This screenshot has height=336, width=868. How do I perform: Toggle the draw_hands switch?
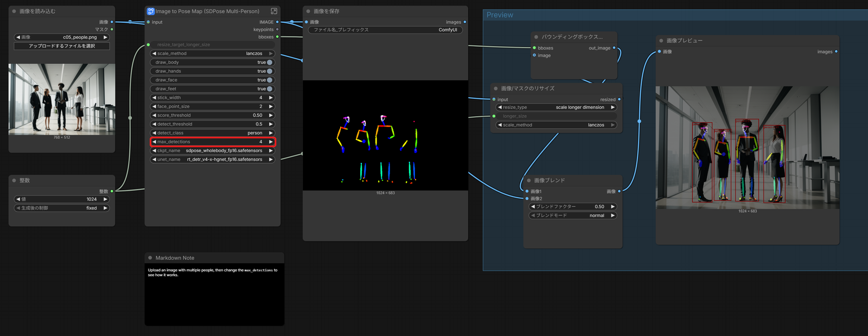(x=270, y=71)
